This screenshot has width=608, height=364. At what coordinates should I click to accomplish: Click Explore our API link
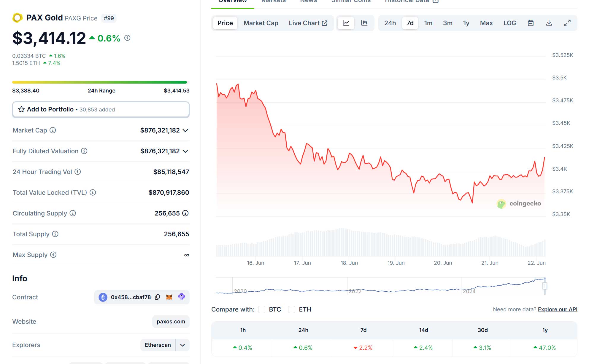coord(558,309)
